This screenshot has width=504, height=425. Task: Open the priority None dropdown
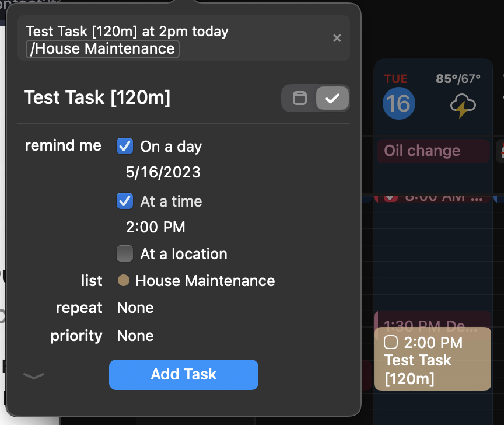pyautogui.click(x=135, y=336)
